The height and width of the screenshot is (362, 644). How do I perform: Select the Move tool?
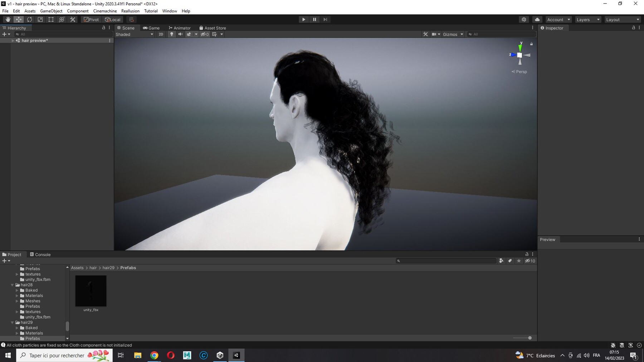point(19,20)
